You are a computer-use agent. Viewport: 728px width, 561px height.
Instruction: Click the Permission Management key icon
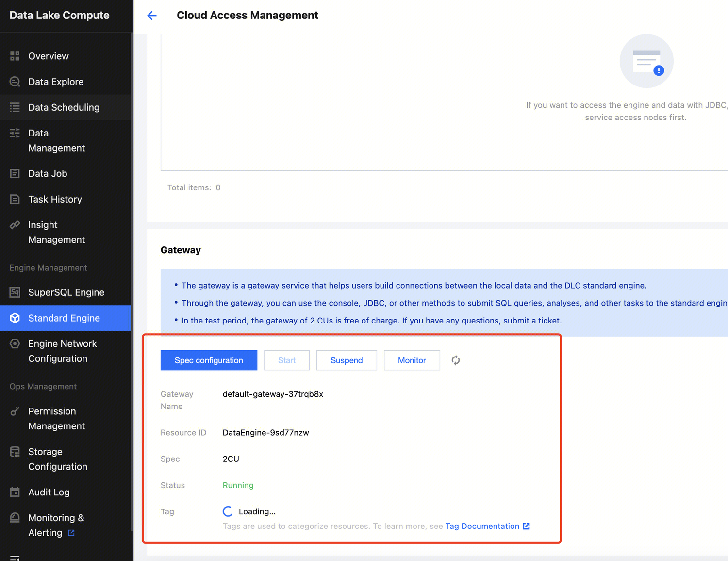click(x=15, y=411)
